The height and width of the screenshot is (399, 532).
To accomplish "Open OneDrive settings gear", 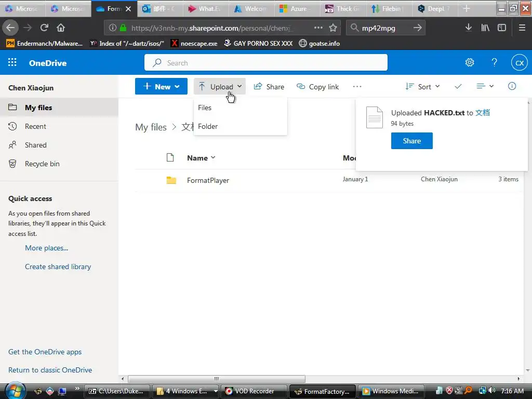I will (470, 62).
